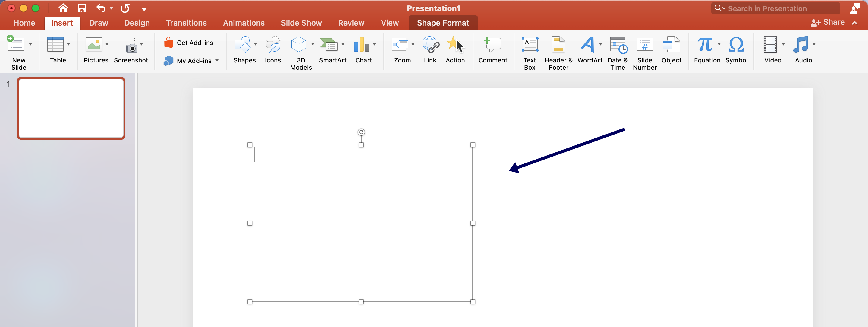The width and height of the screenshot is (868, 327).
Task: Insert a Link with the globe icon
Action: [430, 50]
